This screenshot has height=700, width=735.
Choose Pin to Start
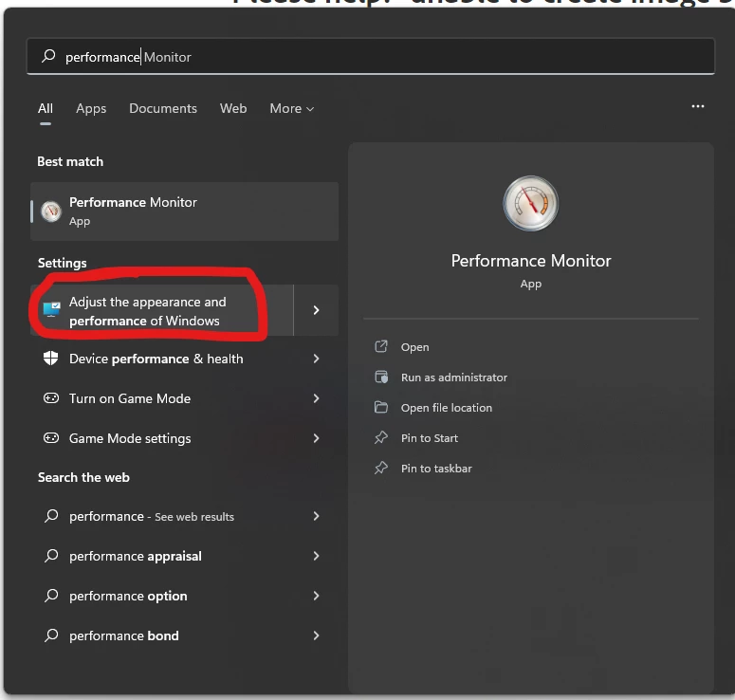(430, 438)
